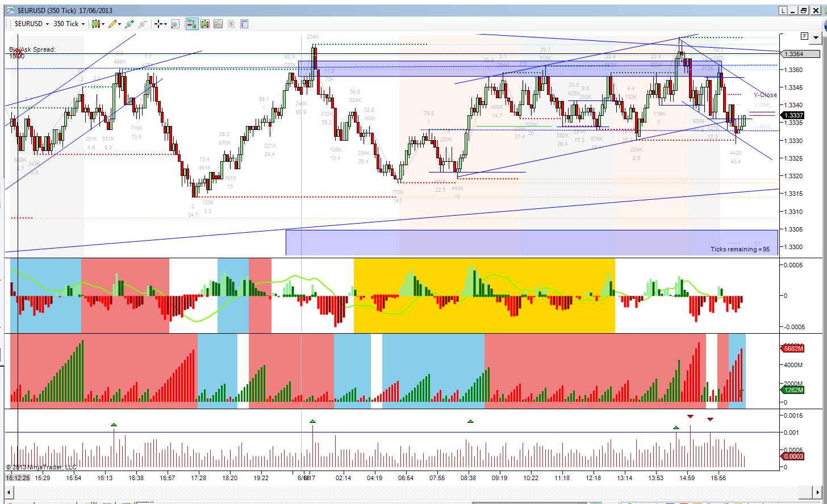This screenshot has height=504, width=827.
Task: Expand the chart style dropdown arrow
Action: [x=103, y=24]
